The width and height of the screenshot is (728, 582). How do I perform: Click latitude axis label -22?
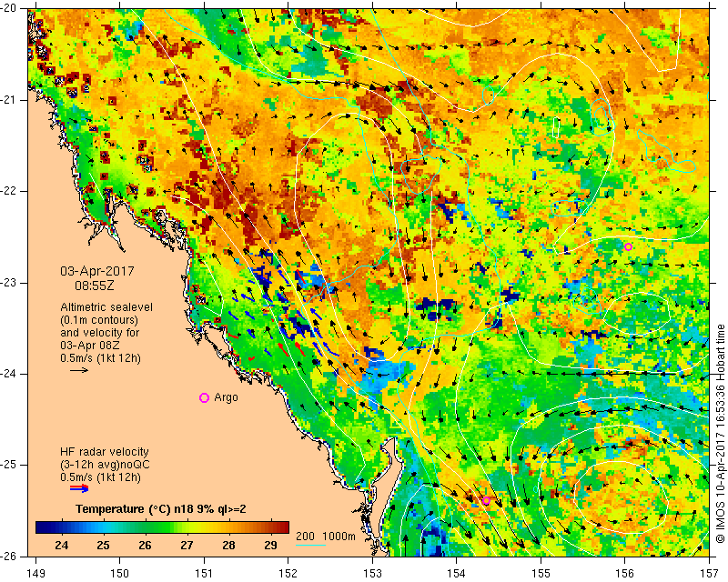click(10, 191)
